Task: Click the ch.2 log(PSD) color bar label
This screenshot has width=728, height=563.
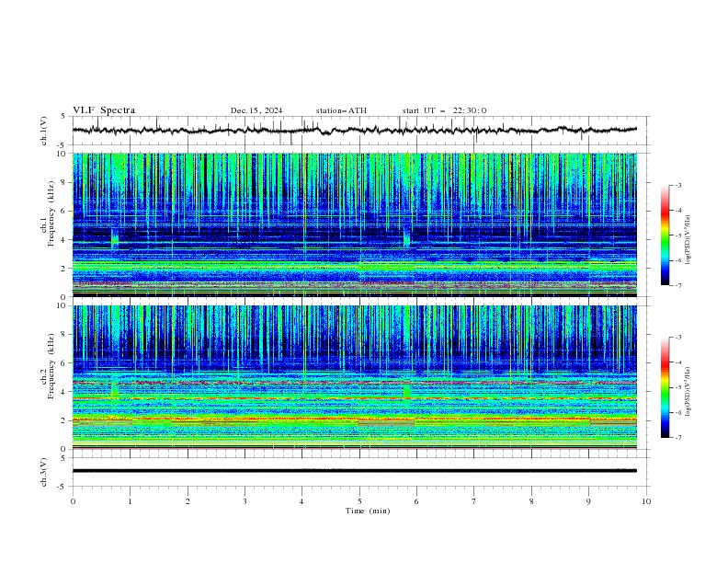Action: pos(688,392)
